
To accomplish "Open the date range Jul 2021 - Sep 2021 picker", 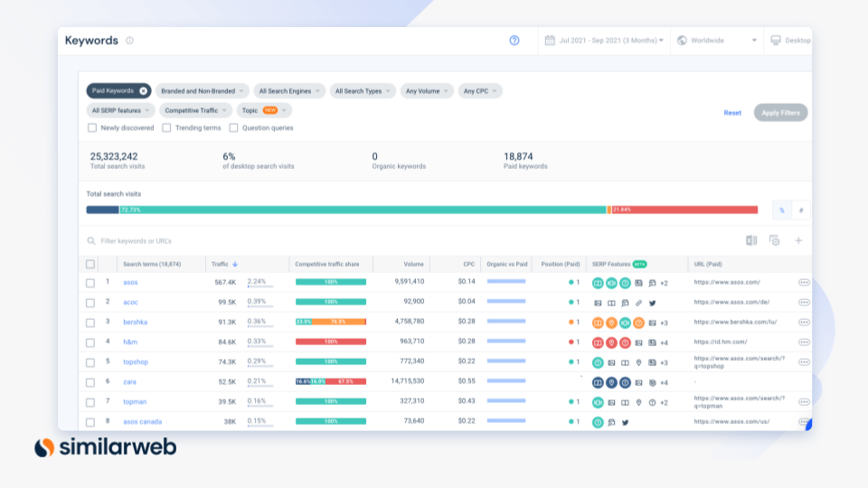I will pyautogui.click(x=605, y=41).
